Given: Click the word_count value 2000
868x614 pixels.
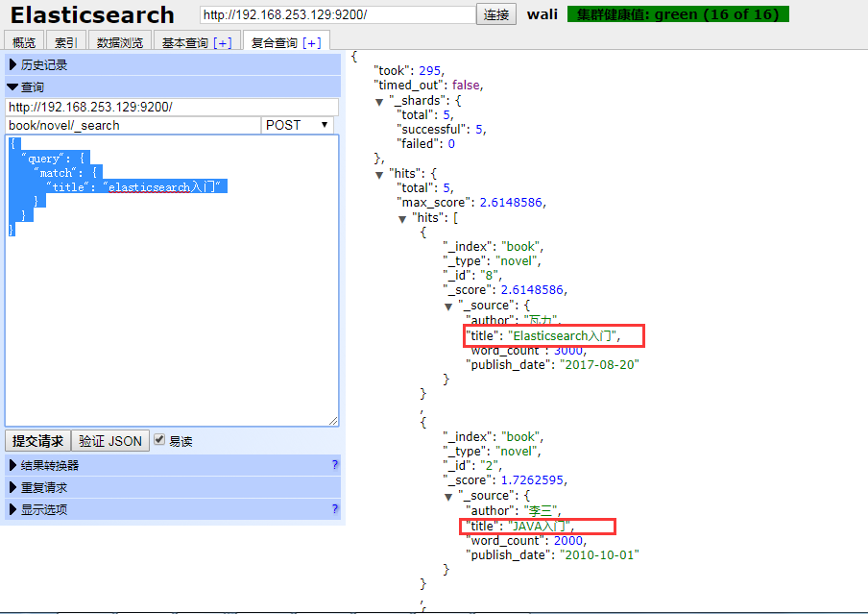Looking at the screenshot, I should coord(568,540).
